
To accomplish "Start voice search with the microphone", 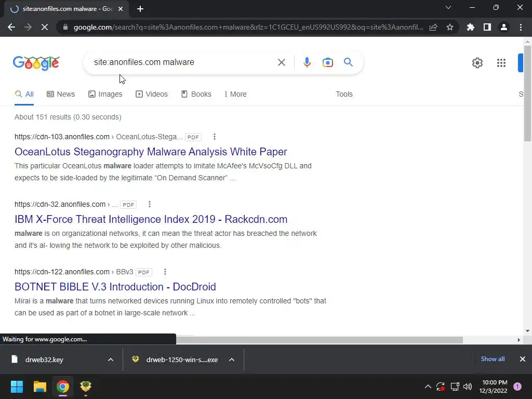I will [x=307, y=62].
